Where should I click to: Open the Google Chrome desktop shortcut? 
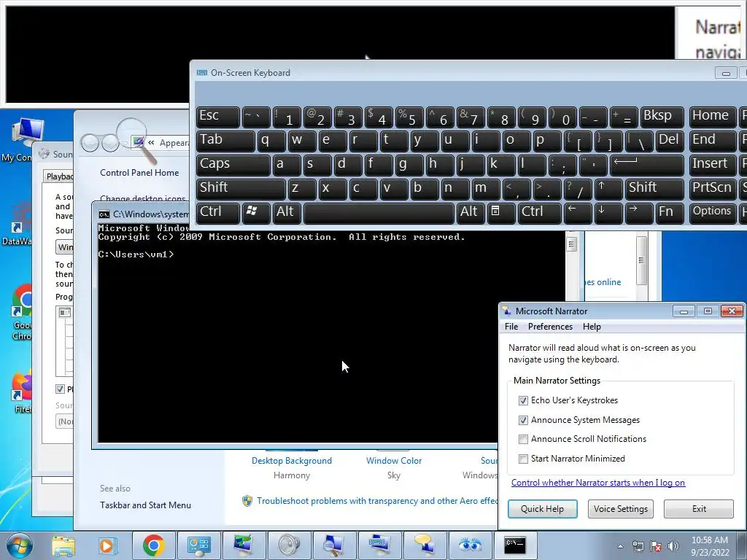22,312
